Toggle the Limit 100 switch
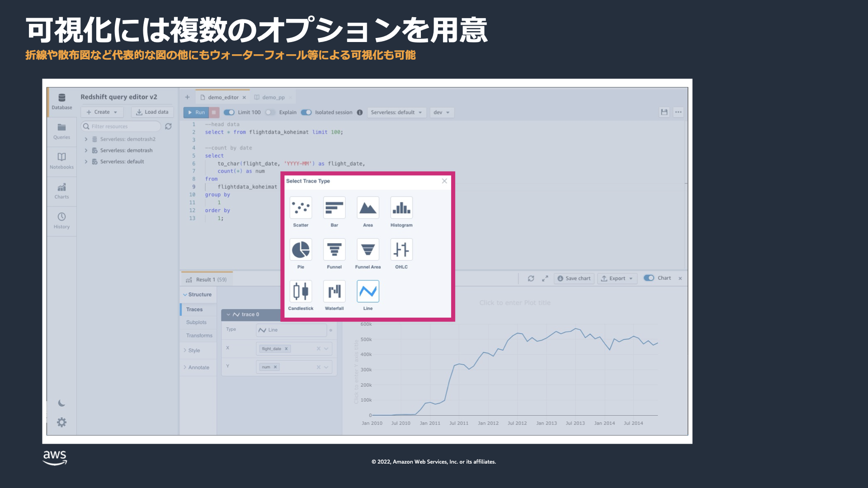 [229, 113]
